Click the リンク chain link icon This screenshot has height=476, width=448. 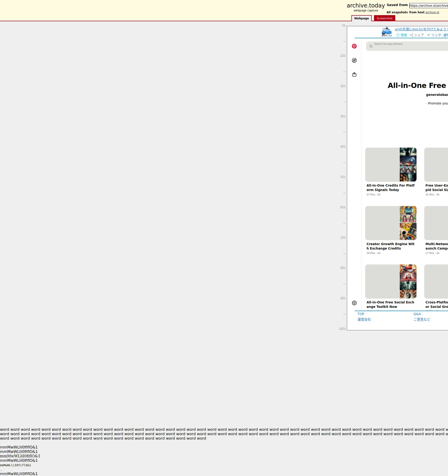429,35
